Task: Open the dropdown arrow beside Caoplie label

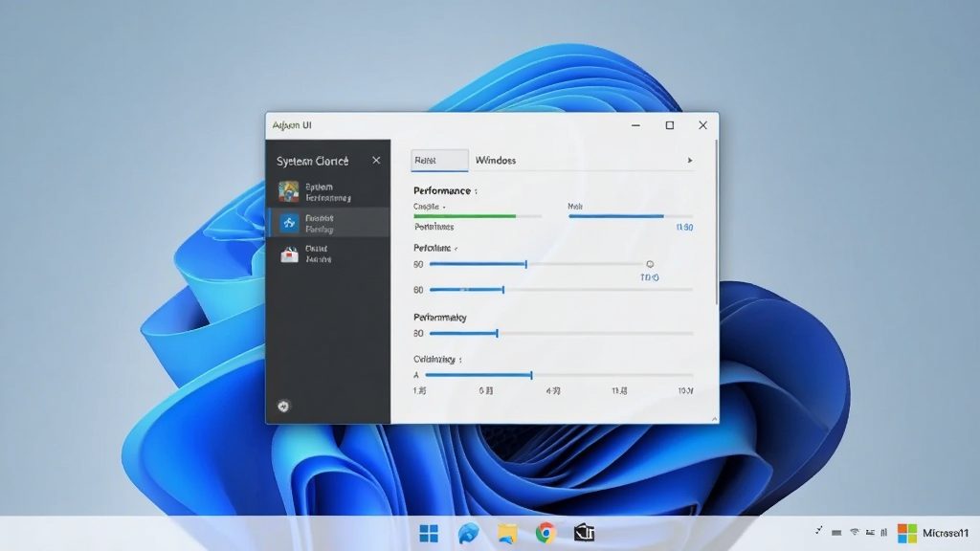Action: (444, 208)
